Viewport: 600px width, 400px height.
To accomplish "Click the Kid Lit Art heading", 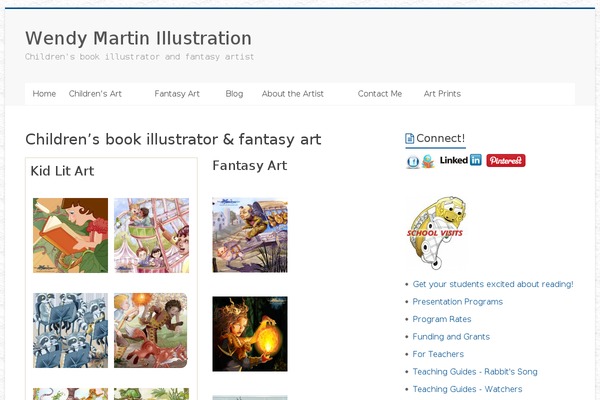I will (62, 171).
